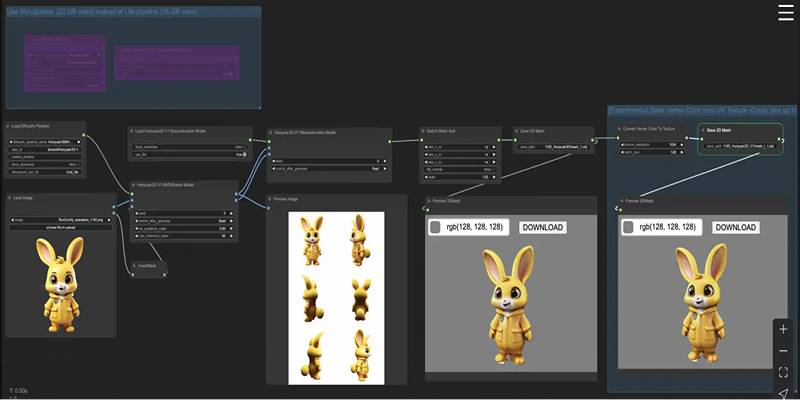Click choose file to upload button
The height and width of the screenshot is (400, 800).
click(61, 227)
